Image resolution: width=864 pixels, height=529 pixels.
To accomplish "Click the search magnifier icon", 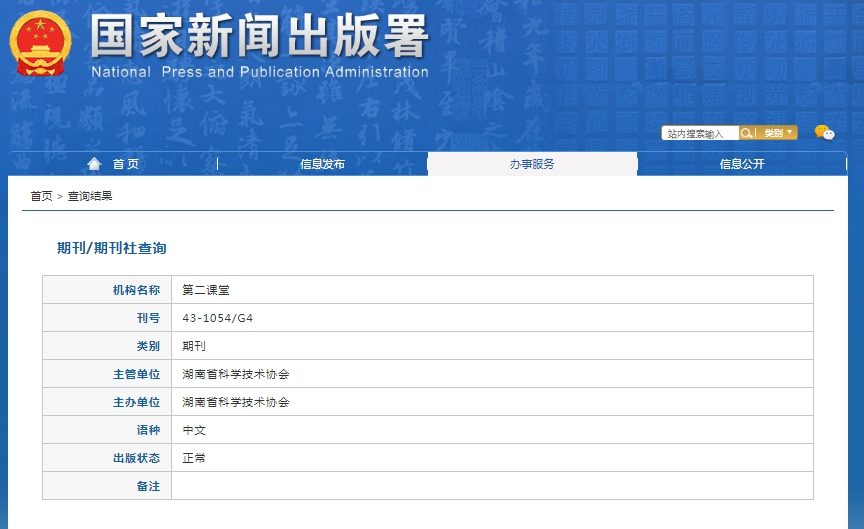I will click(x=746, y=133).
